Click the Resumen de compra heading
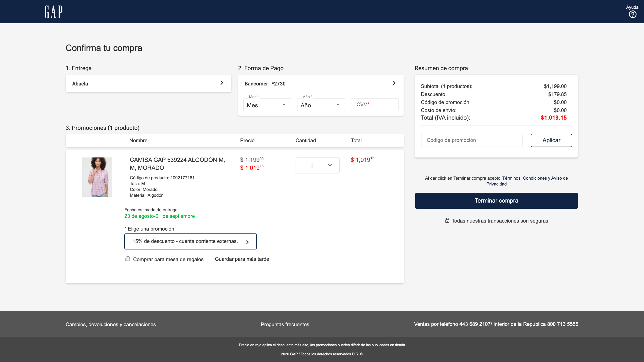Image resolution: width=644 pixels, height=362 pixels. click(x=441, y=68)
